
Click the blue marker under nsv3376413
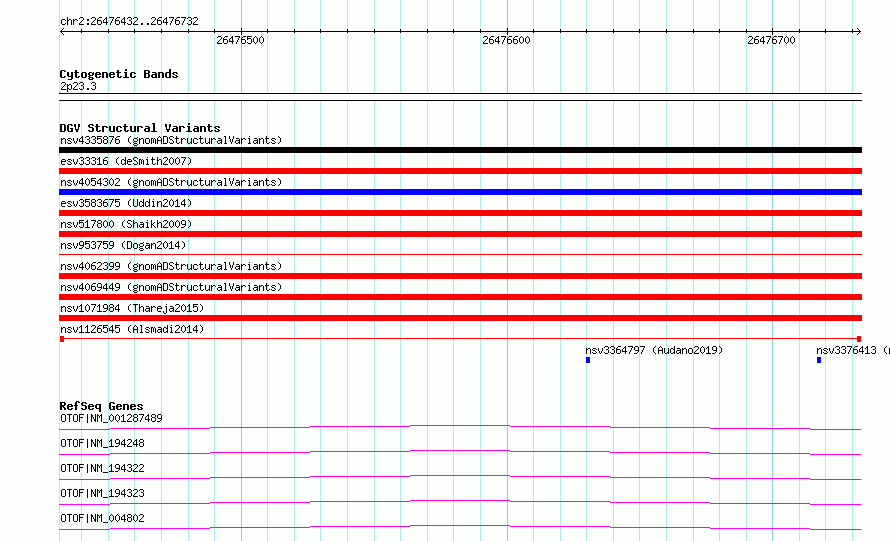pyautogui.click(x=819, y=360)
